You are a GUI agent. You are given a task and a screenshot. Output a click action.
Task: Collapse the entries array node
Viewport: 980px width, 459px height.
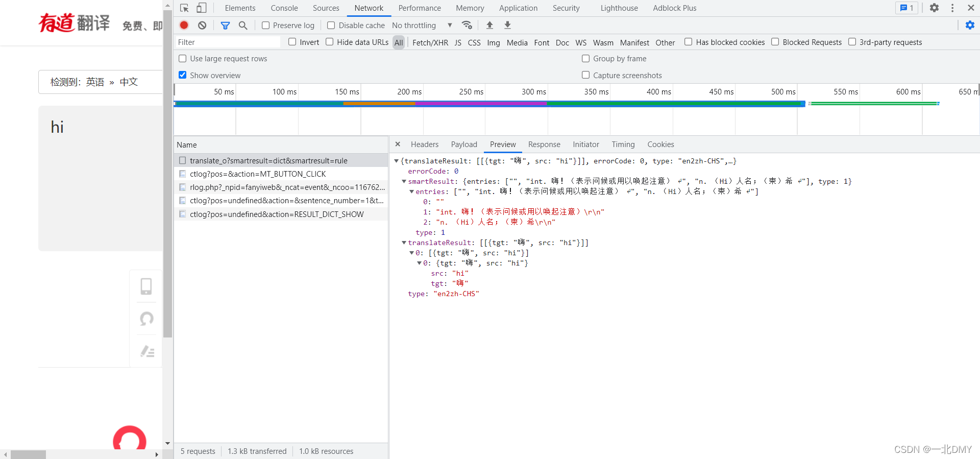[411, 191]
